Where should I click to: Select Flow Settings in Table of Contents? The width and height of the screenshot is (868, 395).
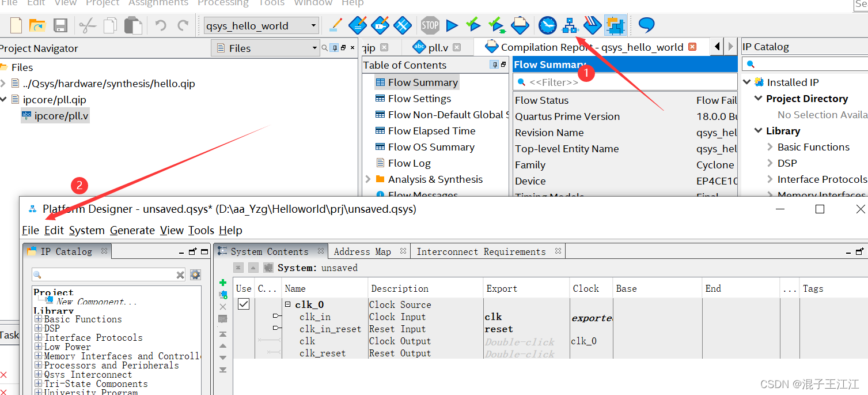tap(419, 99)
